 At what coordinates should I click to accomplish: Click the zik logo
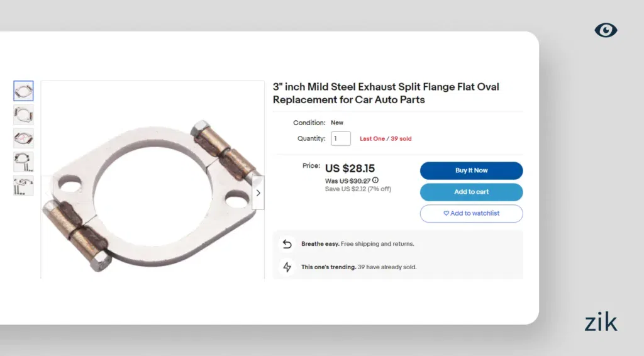point(601,322)
